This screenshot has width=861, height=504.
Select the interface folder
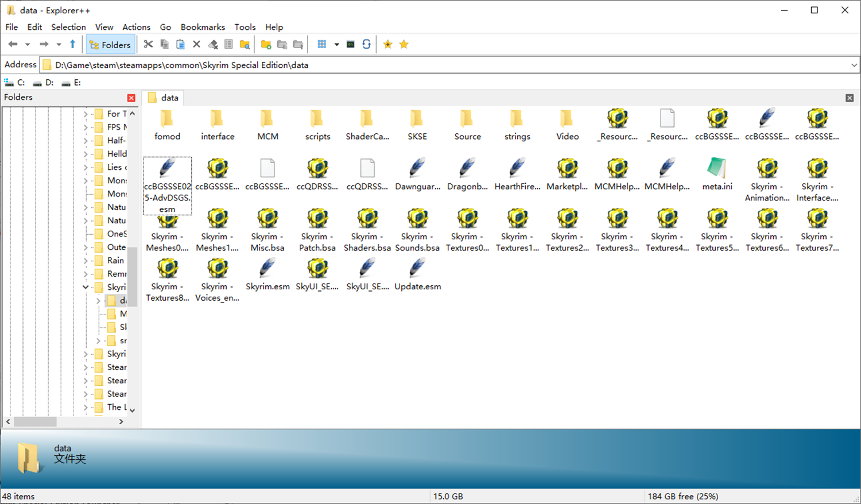pos(218,125)
